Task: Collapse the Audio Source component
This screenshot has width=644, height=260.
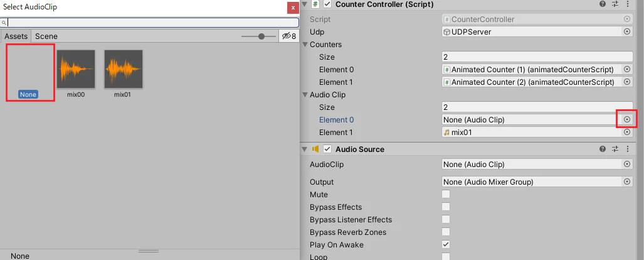Action: click(x=305, y=149)
